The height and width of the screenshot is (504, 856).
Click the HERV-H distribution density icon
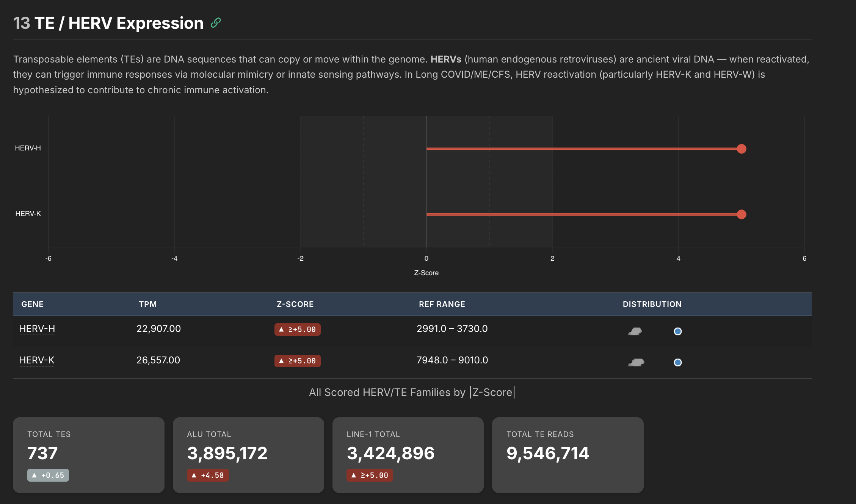(x=635, y=332)
